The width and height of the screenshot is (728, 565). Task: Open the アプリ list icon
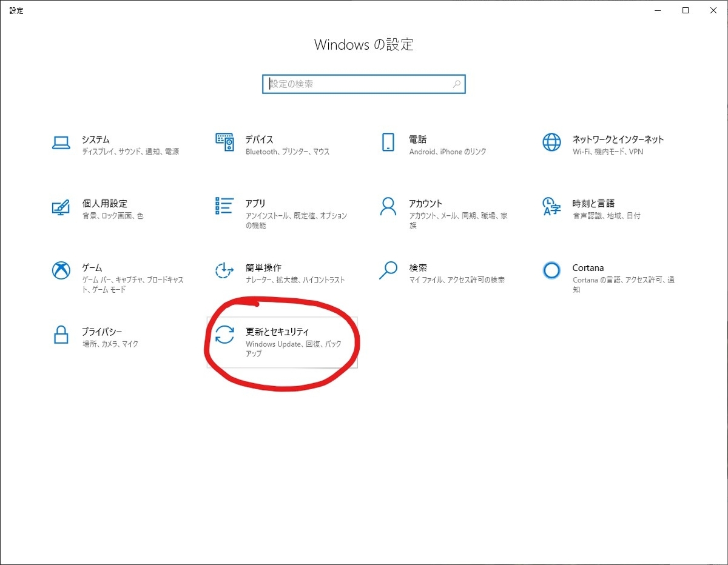(x=224, y=206)
